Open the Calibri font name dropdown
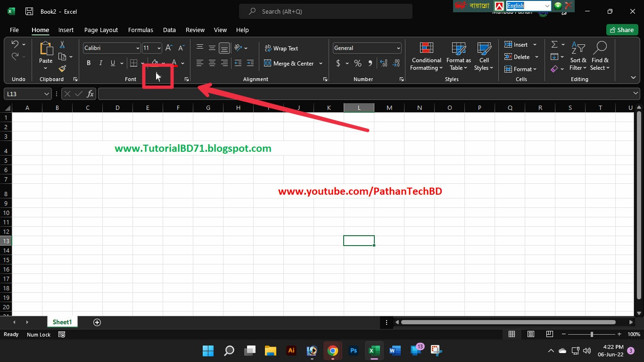This screenshot has width=644, height=362. pos(138,48)
